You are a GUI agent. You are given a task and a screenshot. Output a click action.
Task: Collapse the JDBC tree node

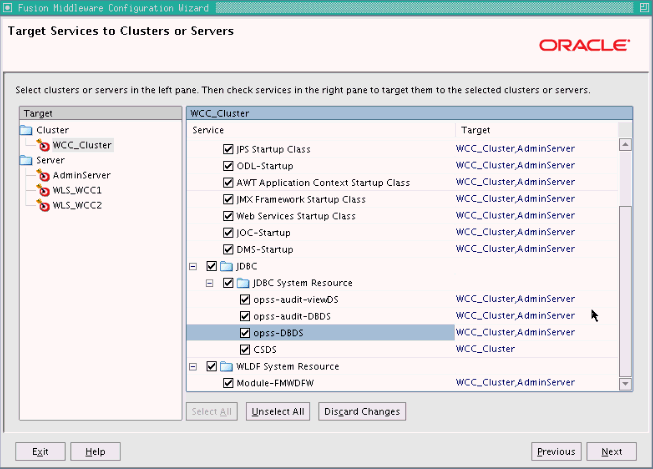[x=193, y=266]
